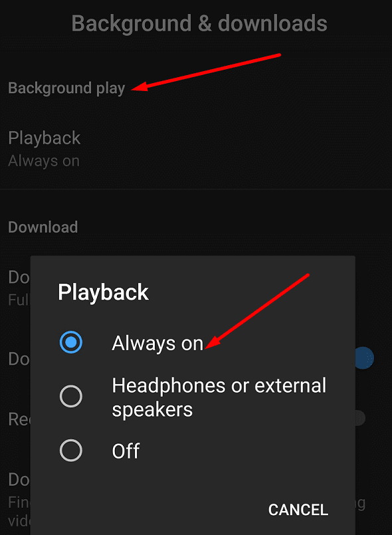Click the Download section header
Image resolution: width=392 pixels, height=535 pixels.
(43, 227)
